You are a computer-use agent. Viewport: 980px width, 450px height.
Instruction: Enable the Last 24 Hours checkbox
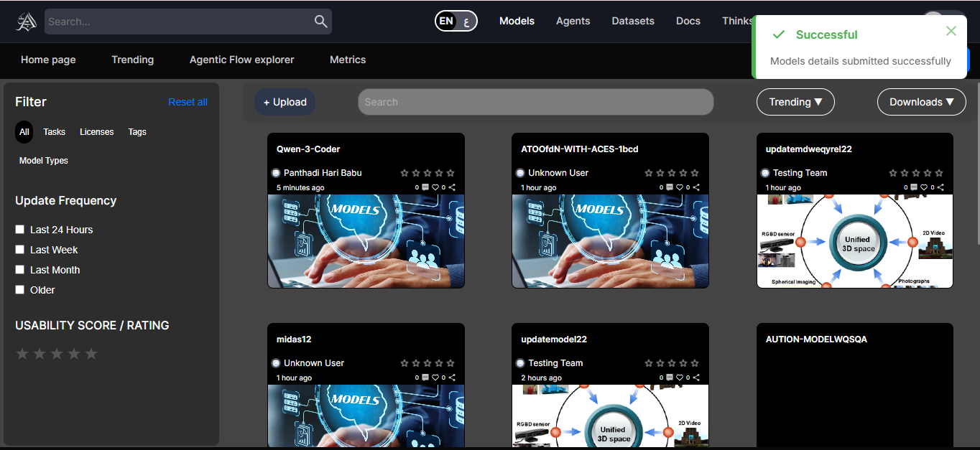[20, 230]
